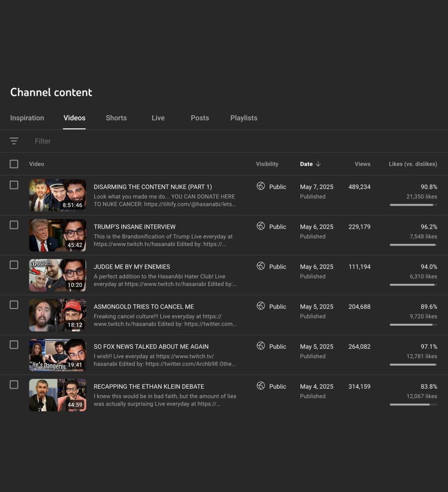448x492 pixels.
Task: Click the Date sort arrow icon
Action: (318, 164)
